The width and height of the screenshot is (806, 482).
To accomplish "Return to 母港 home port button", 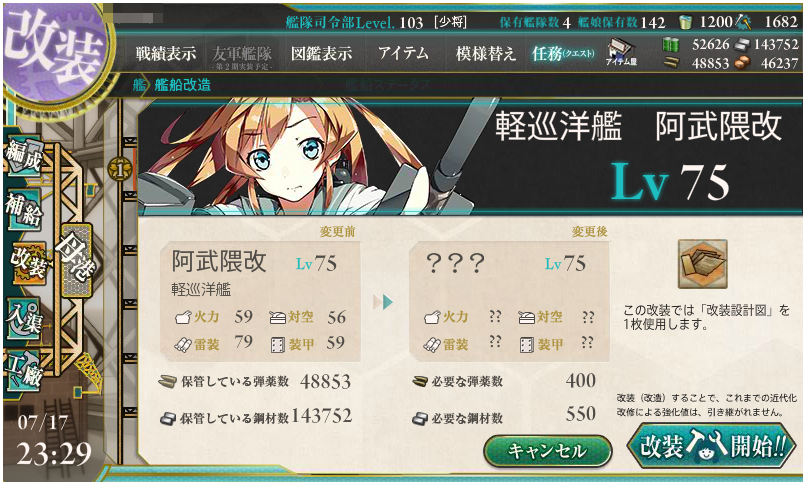I will point(77,261).
